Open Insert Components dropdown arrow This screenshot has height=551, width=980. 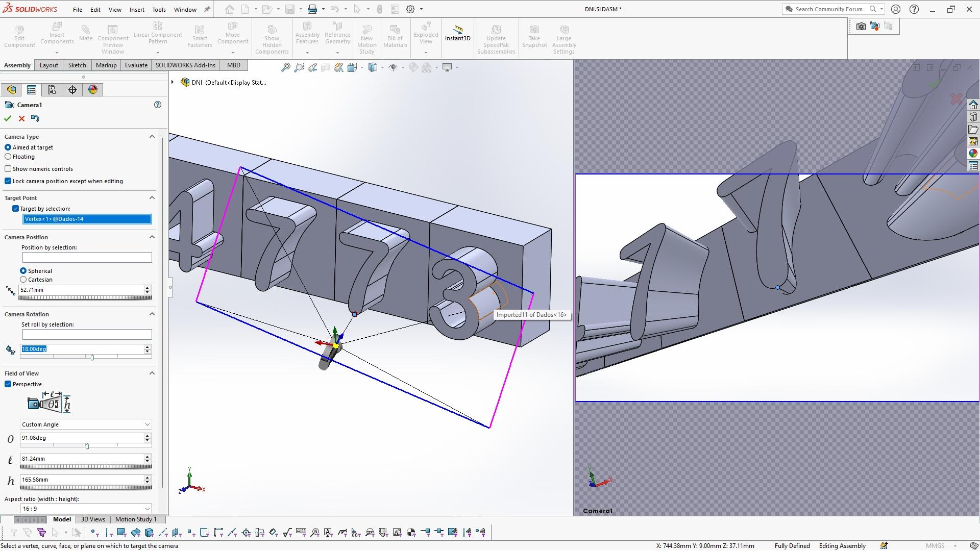click(x=57, y=53)
